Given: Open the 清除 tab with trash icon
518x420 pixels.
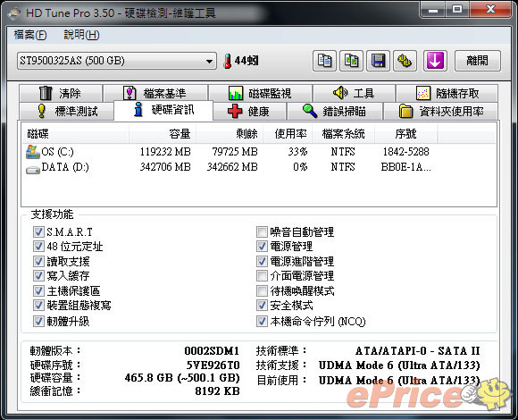Looking at the screenshot, I should click(x=61, y=93).
